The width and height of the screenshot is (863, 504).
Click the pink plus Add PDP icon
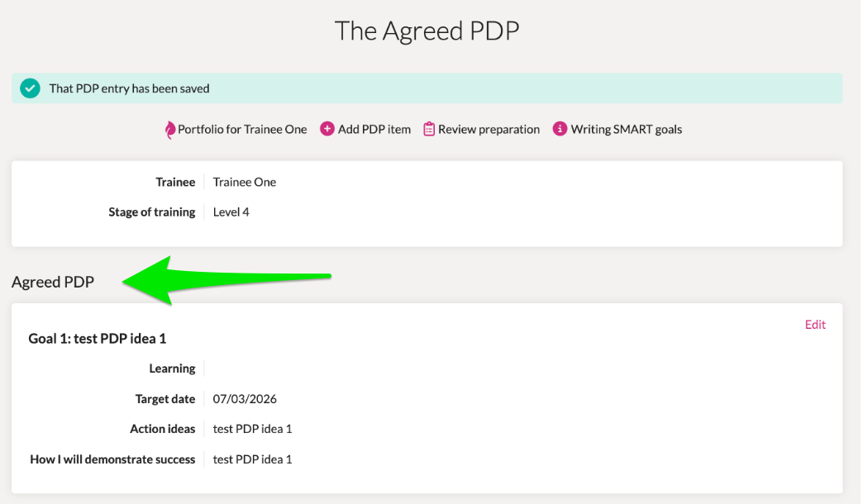click(x=327, y=129)
